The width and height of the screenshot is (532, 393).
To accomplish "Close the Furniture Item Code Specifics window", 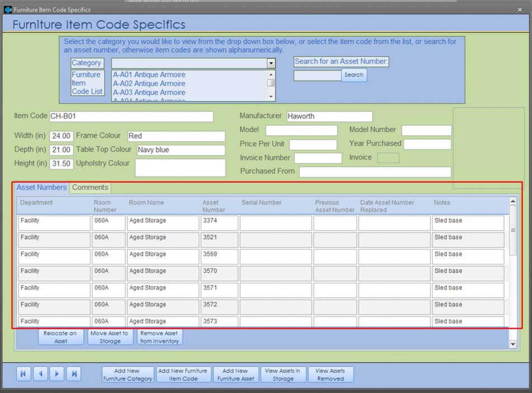I will point(520,10).
